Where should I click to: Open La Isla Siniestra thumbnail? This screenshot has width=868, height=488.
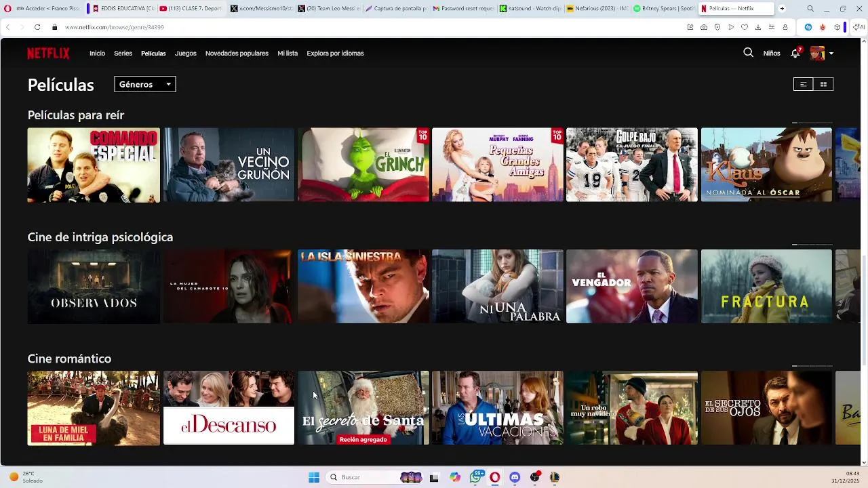(x=363, y=286)
